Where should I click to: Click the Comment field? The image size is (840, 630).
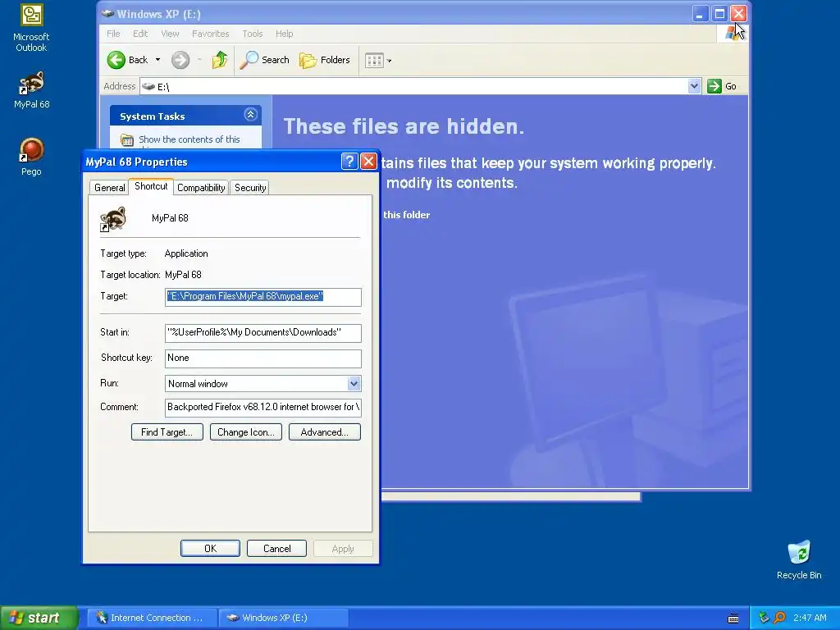pyautogui.click(x=263, y=407)
